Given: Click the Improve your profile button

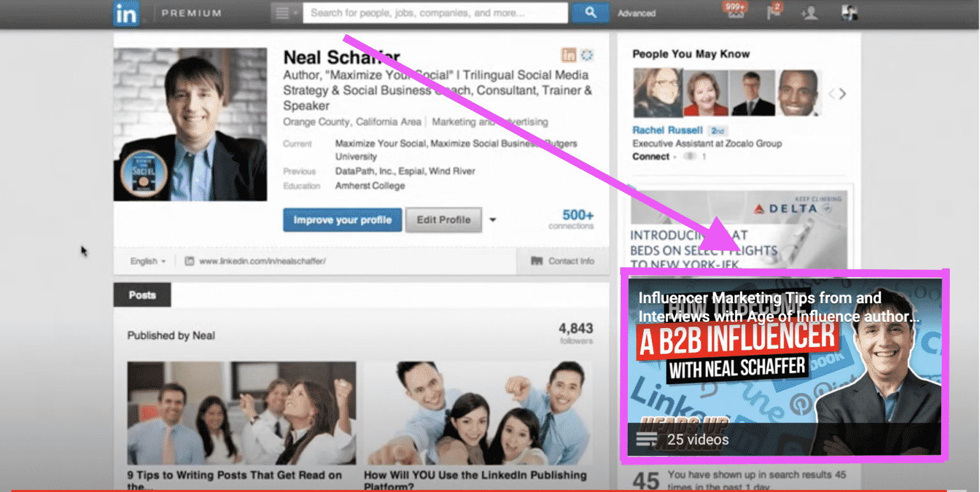Looking at the screenshot, I should coord(342,220).
